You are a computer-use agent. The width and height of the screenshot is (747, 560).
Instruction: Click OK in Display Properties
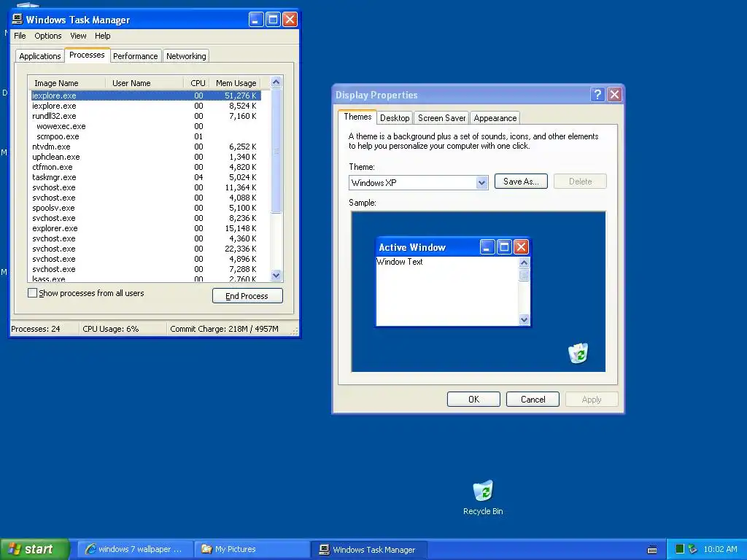coord(473,399)
